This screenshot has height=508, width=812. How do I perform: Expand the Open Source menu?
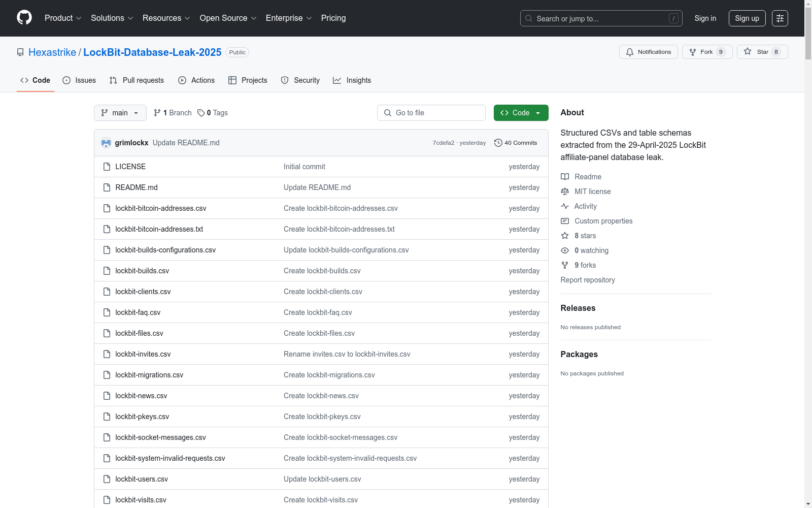(228, 18)
